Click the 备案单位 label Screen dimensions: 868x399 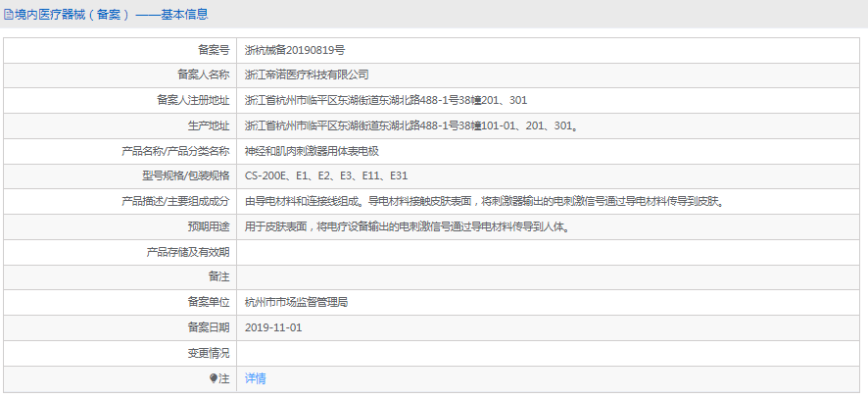(209, 303)
